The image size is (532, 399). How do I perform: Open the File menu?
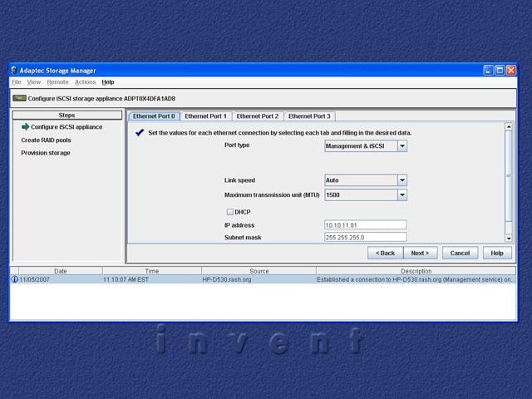click(x=17, y=82)
